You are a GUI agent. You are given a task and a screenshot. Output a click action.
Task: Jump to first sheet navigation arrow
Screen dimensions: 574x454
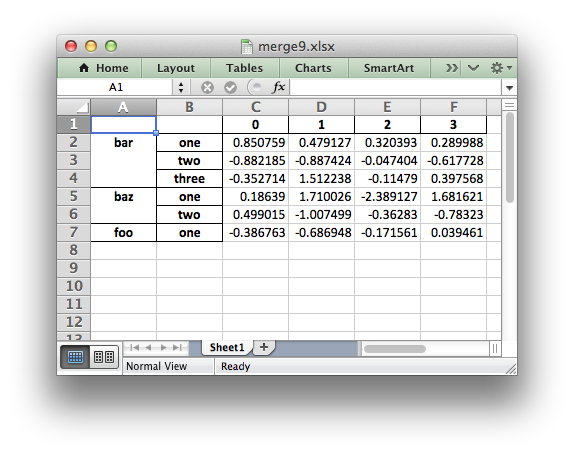pos(134,347)
